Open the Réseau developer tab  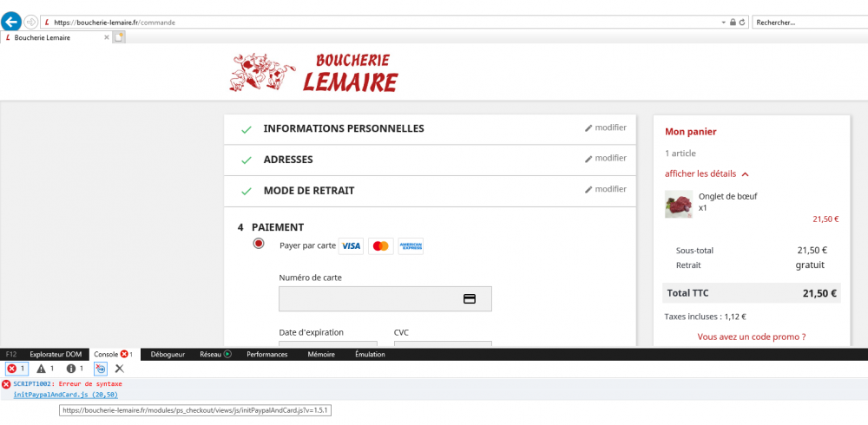(216, 354)
